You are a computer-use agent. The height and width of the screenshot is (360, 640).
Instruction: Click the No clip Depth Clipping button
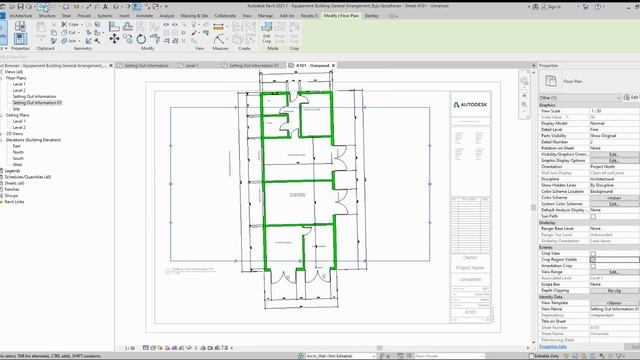(x=615, y=291)
